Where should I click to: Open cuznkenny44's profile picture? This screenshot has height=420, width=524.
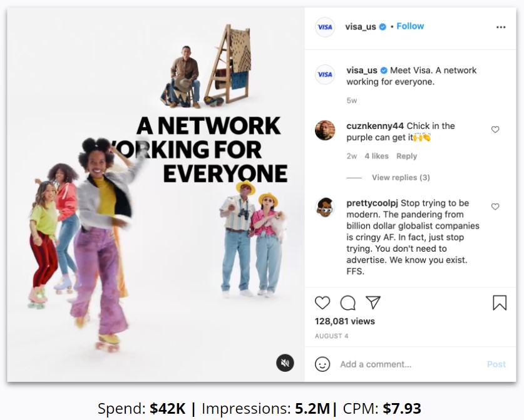coord(325,130)
